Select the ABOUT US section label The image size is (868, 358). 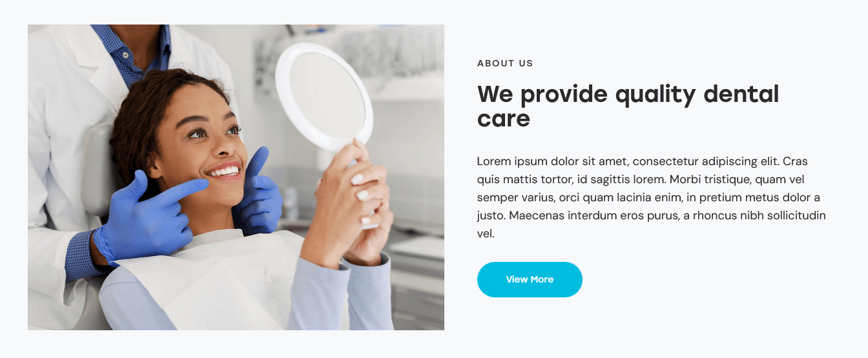pyautogui.click(x=505, y=63)
